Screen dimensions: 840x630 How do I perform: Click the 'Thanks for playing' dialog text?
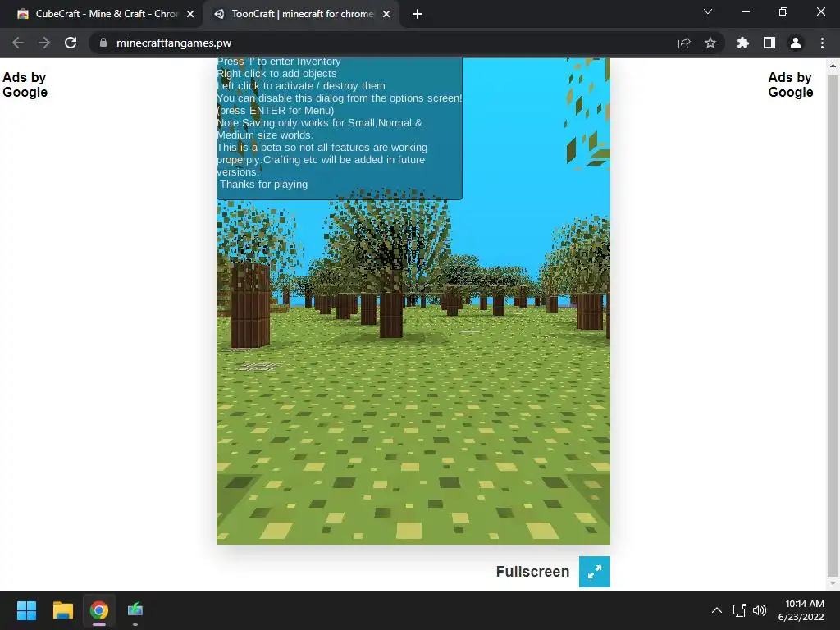[263, 185]
